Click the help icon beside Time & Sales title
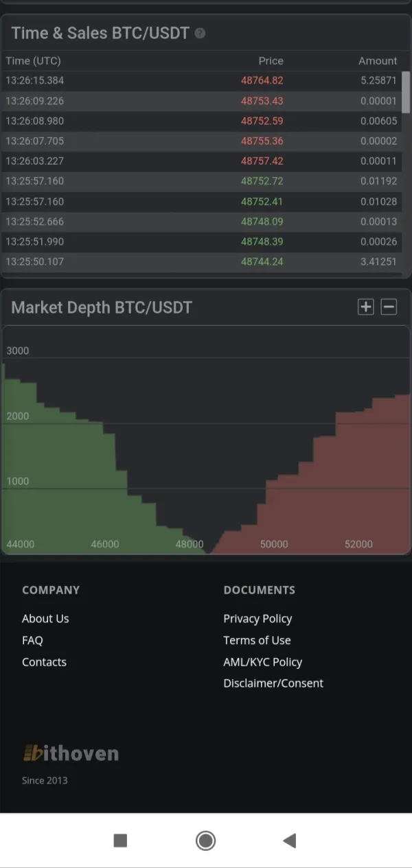The image size is (412, 868). click(x=200, y=34)
